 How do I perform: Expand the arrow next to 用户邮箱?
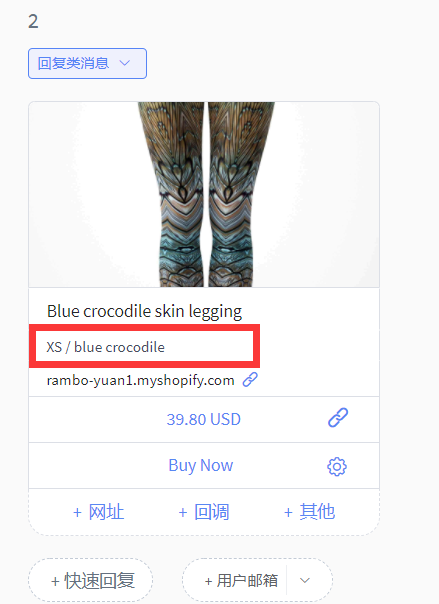305,580
